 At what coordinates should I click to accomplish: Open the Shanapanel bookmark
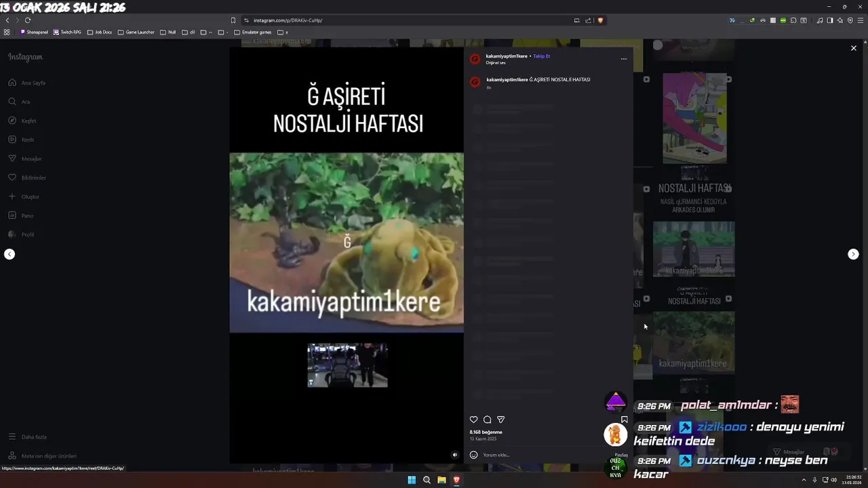coord(34,32)
